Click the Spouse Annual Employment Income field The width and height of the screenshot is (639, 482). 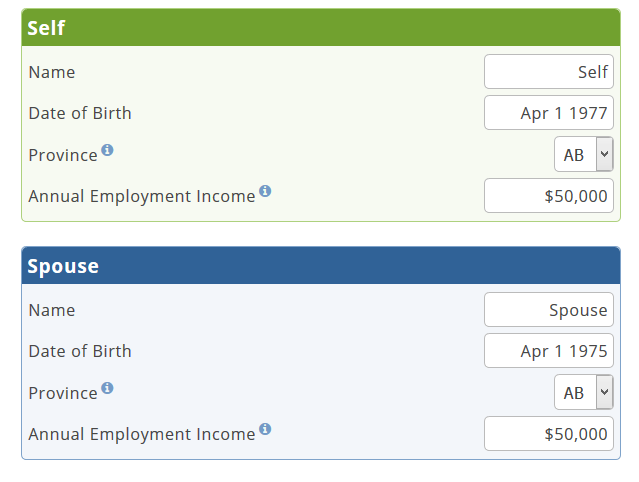click(x=549, y=434)
